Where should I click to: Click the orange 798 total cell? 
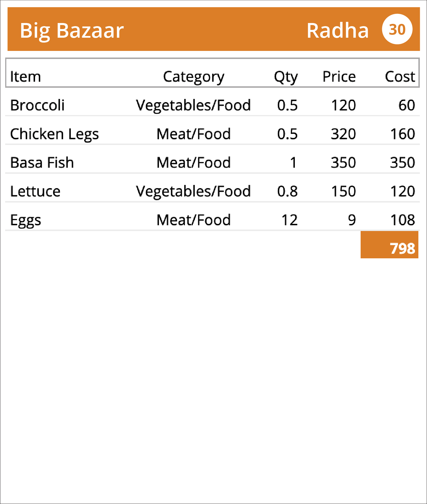389,245
